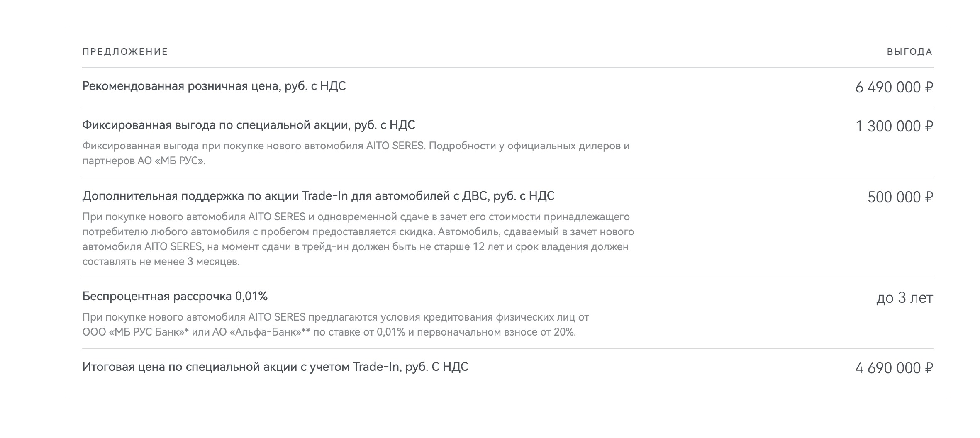
Task: Click the Trade-In conditions description paragraph
Action: pos(358,239)
